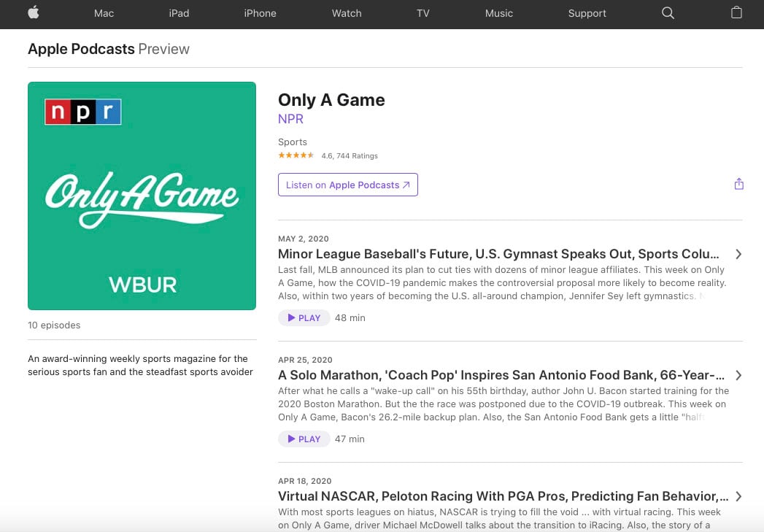Click Listen on Apple Podcasts button

pos(348,185)
